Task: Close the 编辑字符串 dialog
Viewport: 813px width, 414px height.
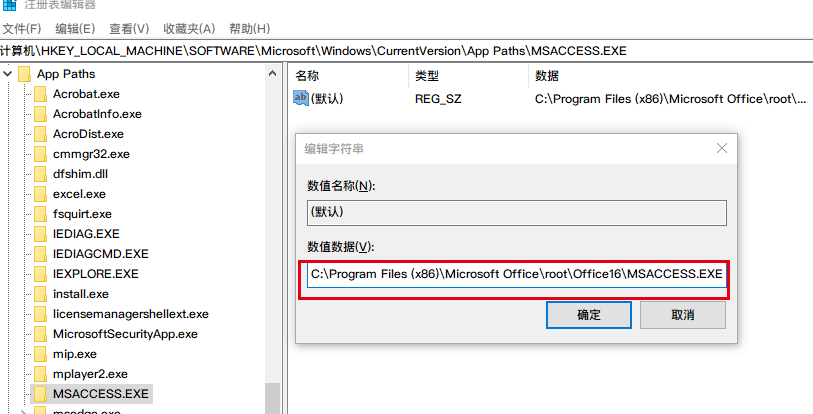Action: (722, 148)
